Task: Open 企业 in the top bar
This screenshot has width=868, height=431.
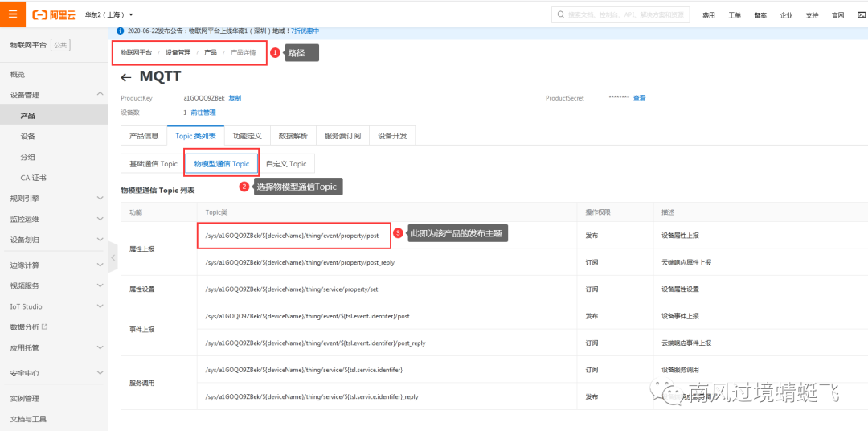Action: [x=786, y=15]
